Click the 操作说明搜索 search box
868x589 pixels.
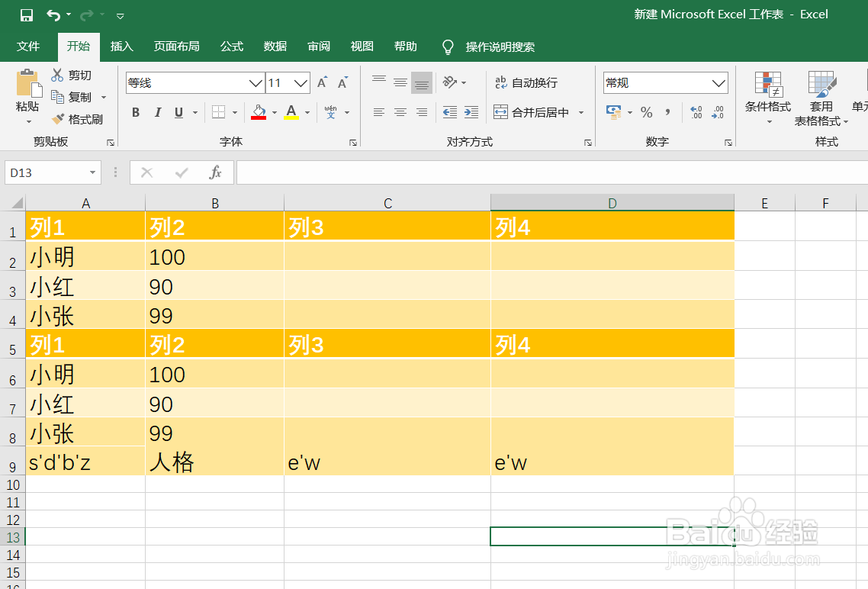(x=500, y=47)
